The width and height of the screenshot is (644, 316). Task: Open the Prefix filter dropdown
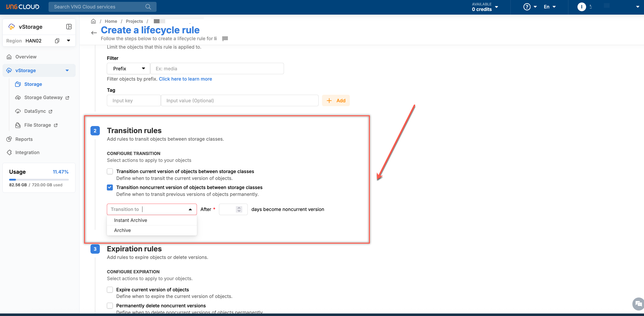tap(129, 68)
